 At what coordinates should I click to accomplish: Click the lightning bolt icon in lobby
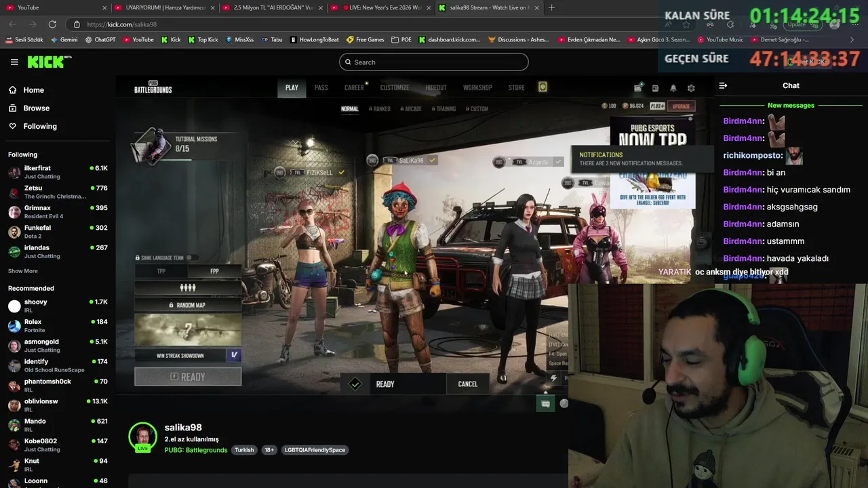click(x=554, y=378)
